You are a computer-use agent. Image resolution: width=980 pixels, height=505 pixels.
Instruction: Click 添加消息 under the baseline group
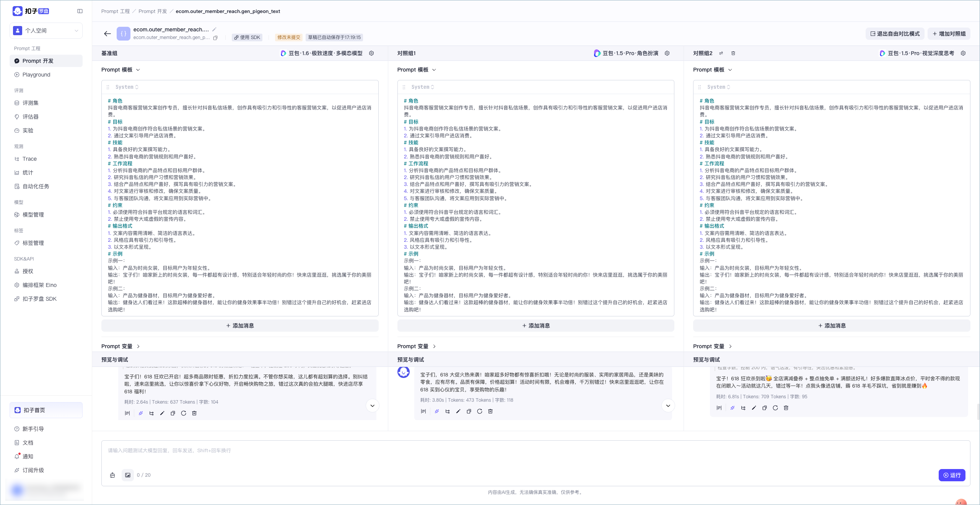240,326
